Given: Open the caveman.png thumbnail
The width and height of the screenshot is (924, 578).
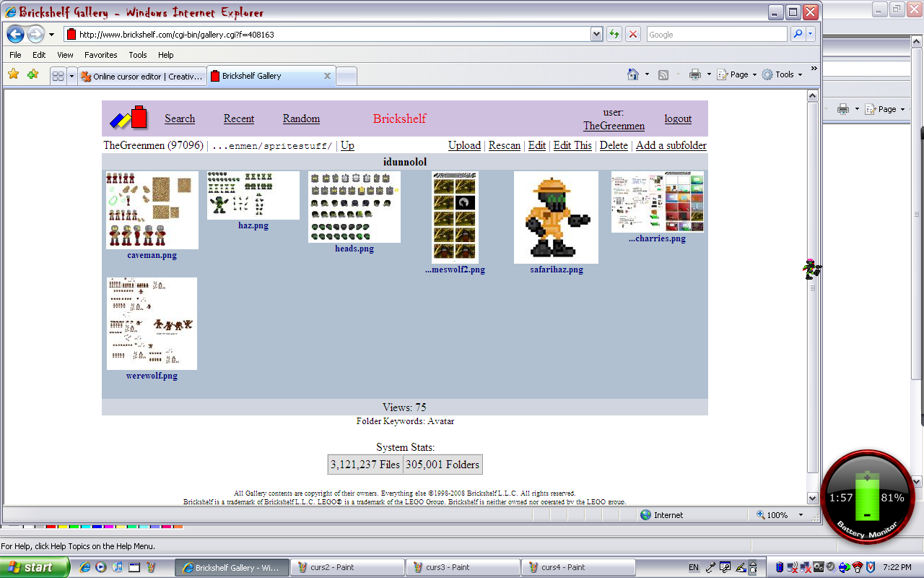Looking at the screenshot, I should click(152, 210).
